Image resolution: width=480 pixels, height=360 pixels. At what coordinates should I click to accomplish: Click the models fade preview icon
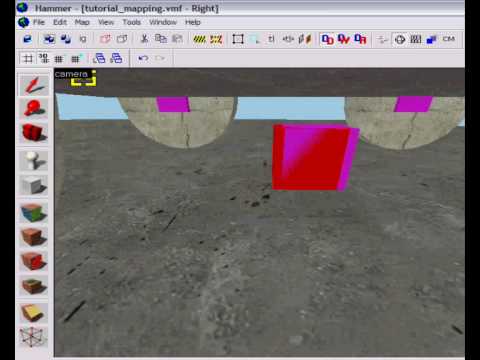(x=383, y=39)
